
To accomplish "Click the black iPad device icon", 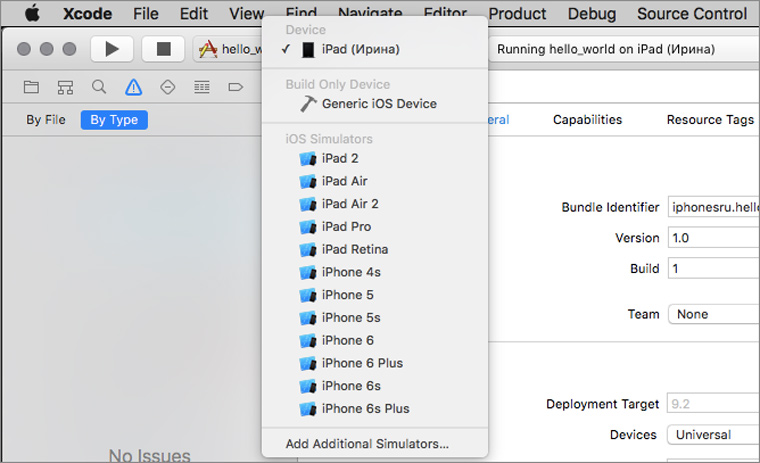I will tap(308, 49).
